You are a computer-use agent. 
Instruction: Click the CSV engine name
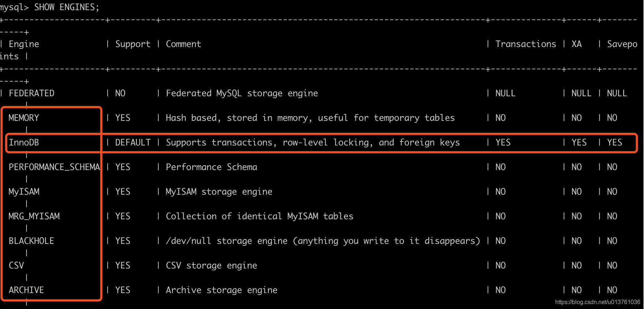point(16,266)
